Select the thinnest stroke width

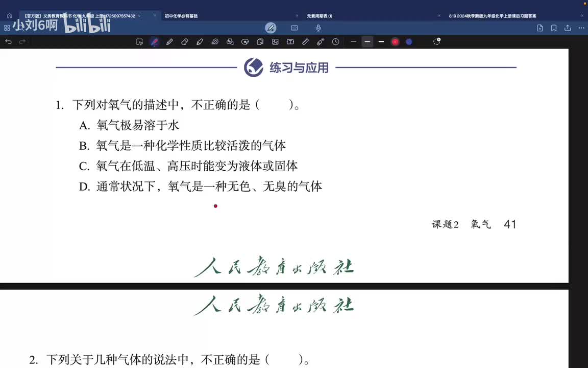353,42
